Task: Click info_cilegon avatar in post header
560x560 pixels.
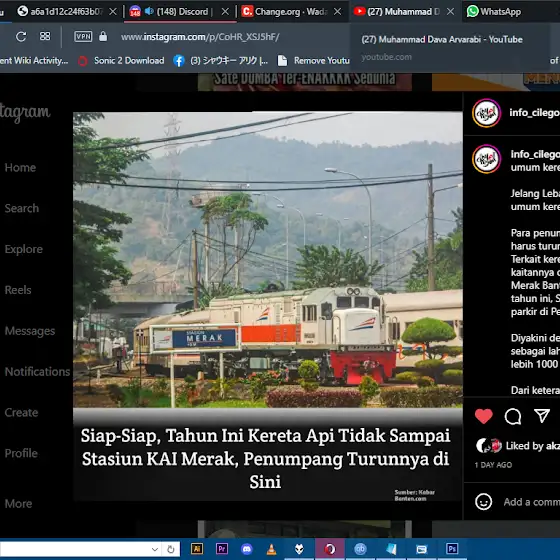Action: coord(486,113)
